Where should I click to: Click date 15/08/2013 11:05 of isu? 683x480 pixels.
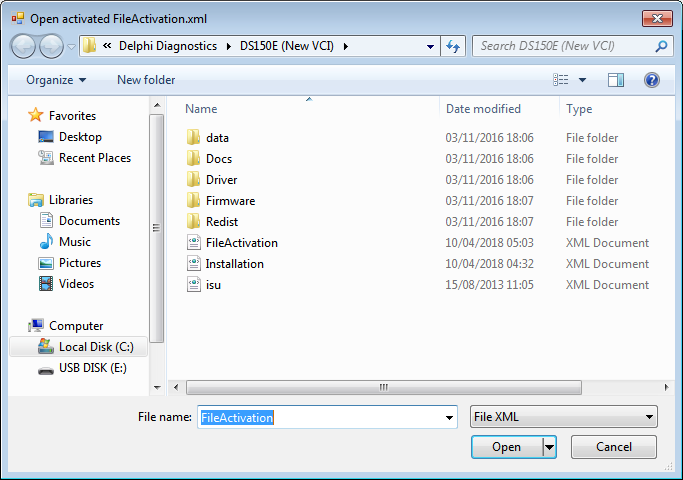[489, 284]
